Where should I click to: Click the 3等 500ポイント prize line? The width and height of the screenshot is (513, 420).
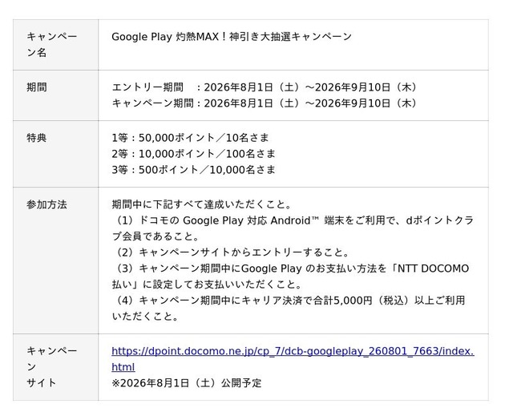(x=193, y=170)
